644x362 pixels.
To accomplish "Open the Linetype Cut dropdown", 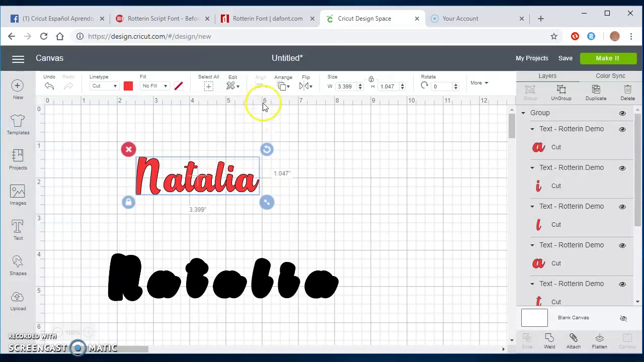I will click(104, 86).
